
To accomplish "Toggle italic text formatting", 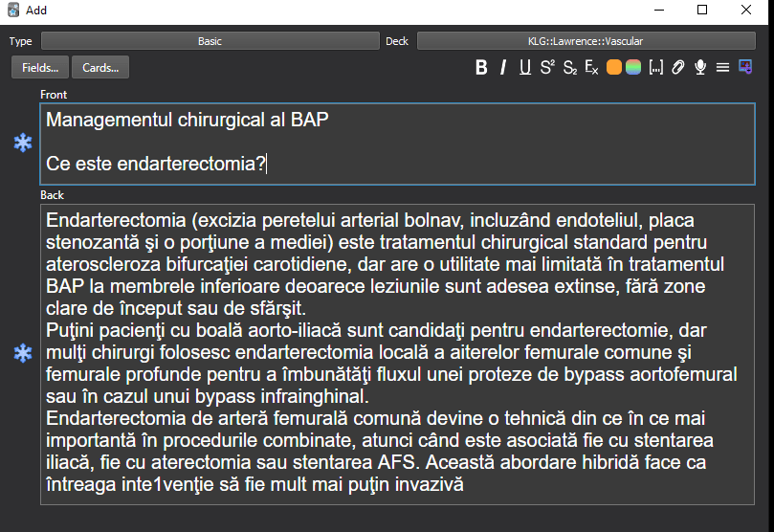I will click(503, 67).
